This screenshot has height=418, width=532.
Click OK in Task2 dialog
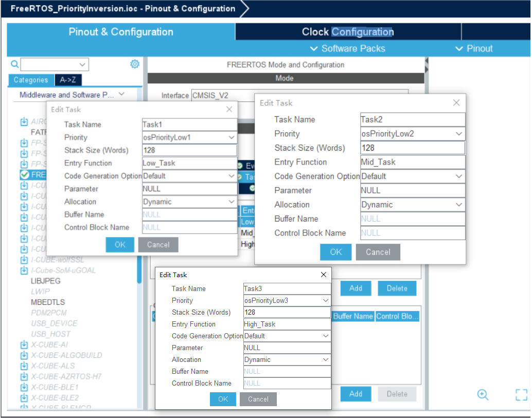335,252
